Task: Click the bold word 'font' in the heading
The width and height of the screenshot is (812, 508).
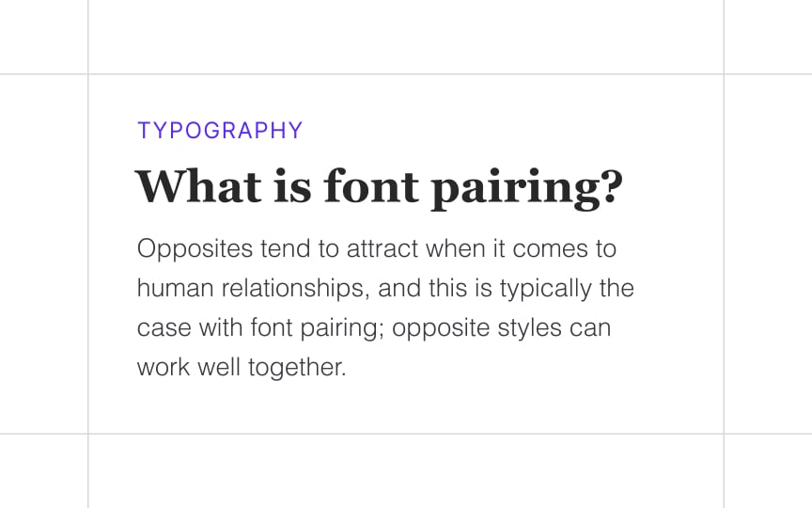Action: pyautogui.click(x=371, y=185)
